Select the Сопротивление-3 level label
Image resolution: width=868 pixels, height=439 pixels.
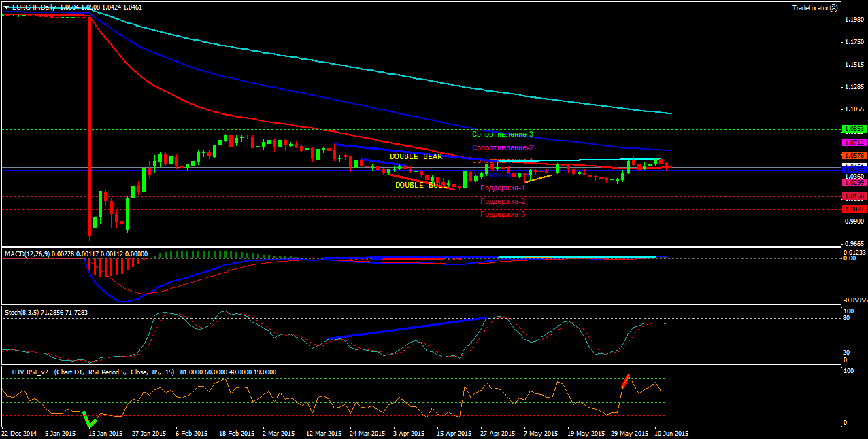coord(503,135)
